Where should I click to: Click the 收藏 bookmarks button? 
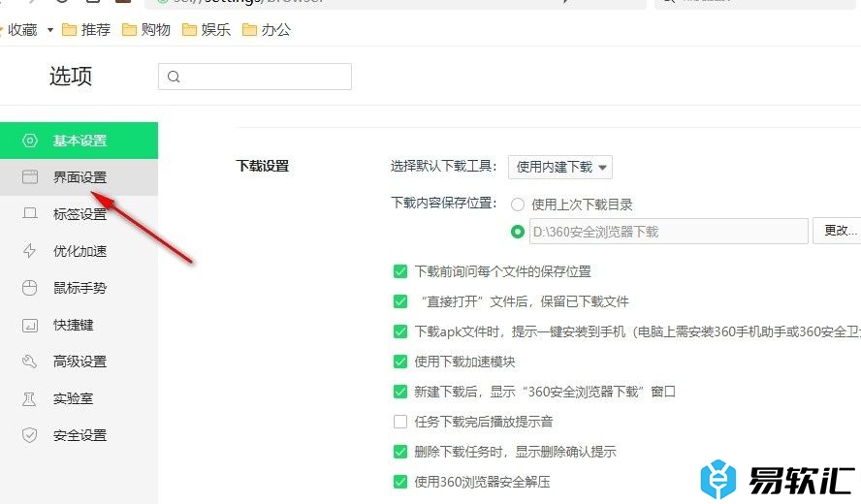pos(19,30)
